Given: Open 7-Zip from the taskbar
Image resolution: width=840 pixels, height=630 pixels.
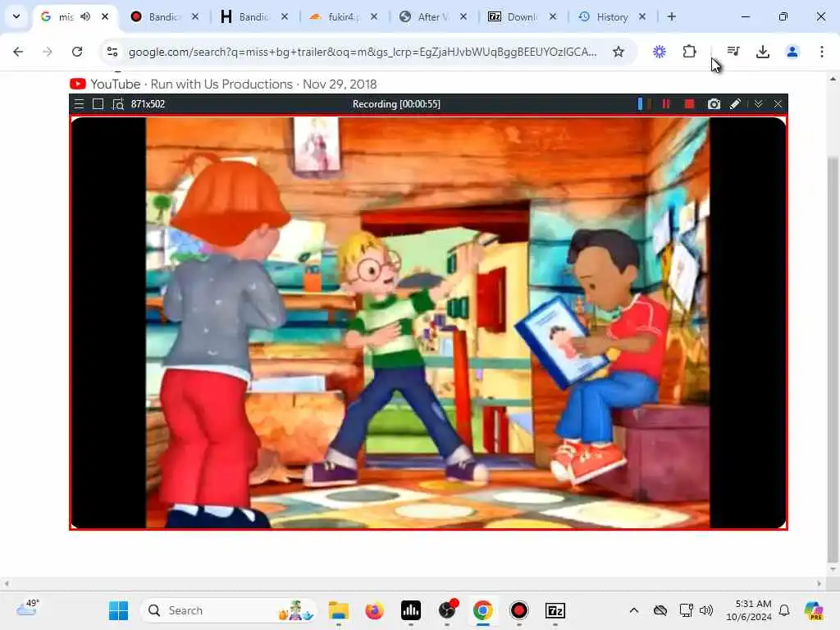Looking at the screenshot, I should click(x=555, y=610).
